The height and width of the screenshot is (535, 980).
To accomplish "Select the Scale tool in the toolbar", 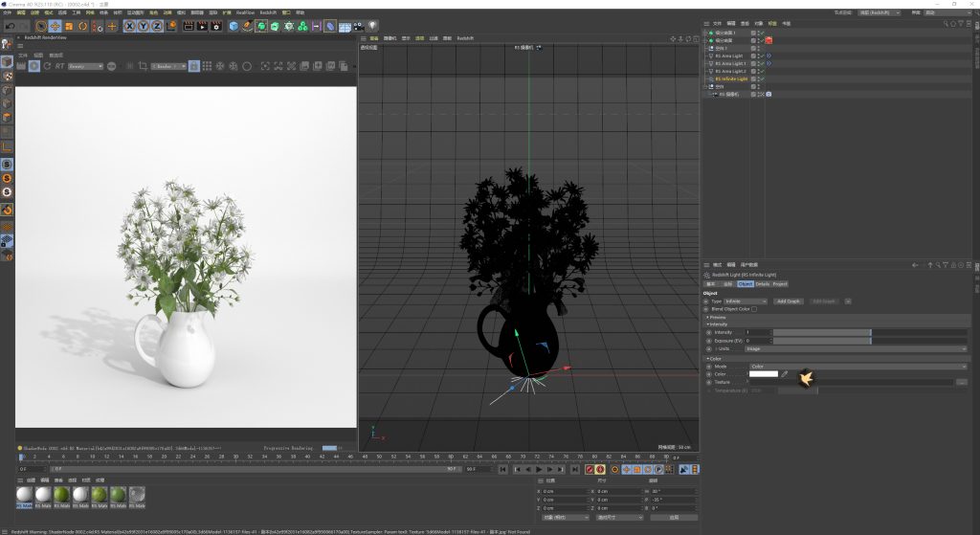I will click(x=69, y=26).
